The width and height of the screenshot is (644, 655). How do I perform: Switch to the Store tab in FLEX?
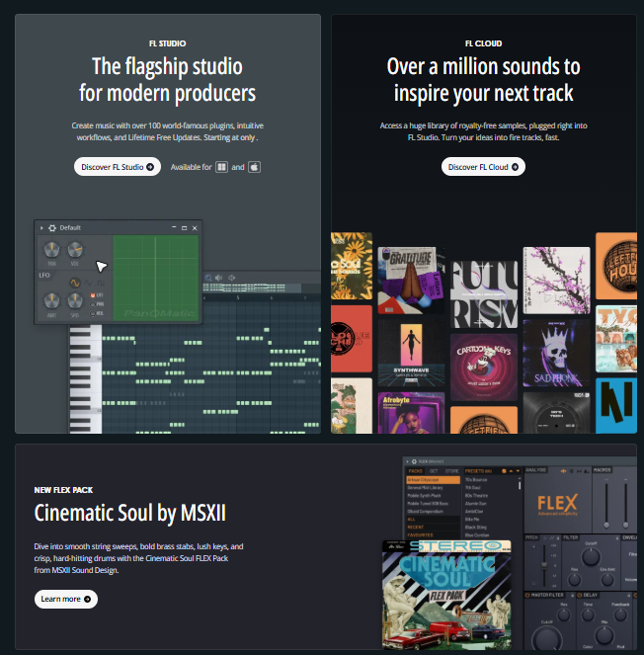451,471
